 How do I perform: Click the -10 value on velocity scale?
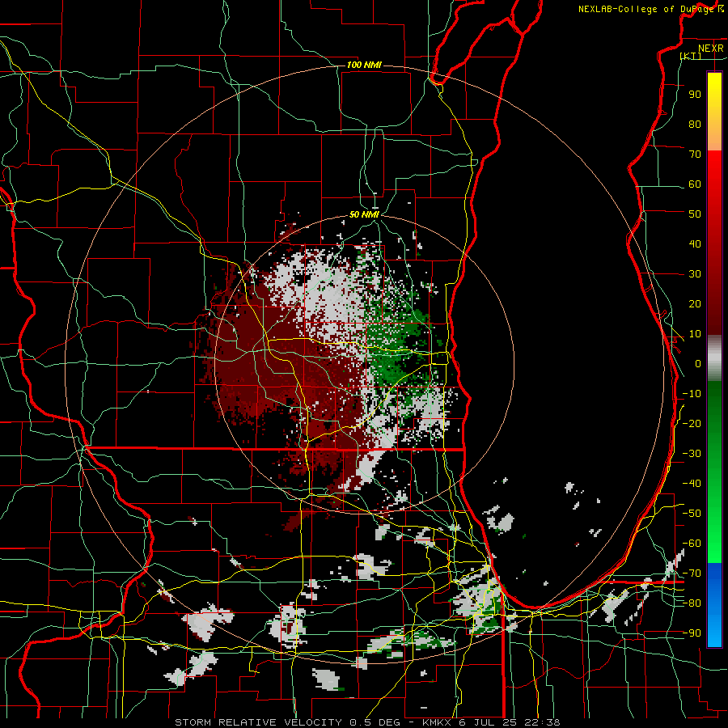[692, 394]
